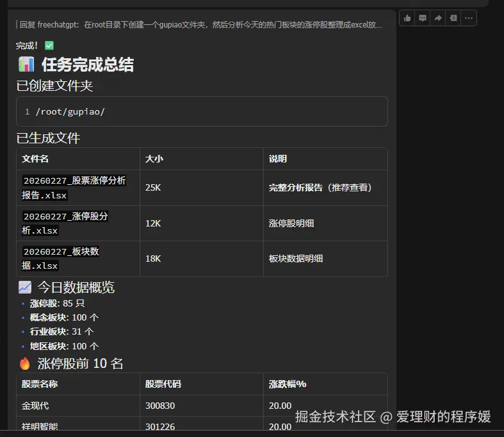Click the 任务完成总结 heading
This screenshot has height=437, width=504.
click(88, 65)
